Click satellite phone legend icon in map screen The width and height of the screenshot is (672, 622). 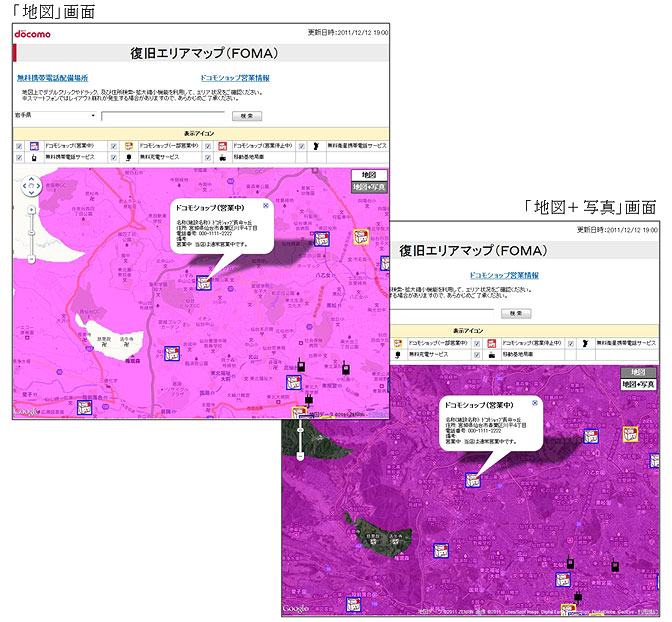pyautogui.click(x=316, y=146)
